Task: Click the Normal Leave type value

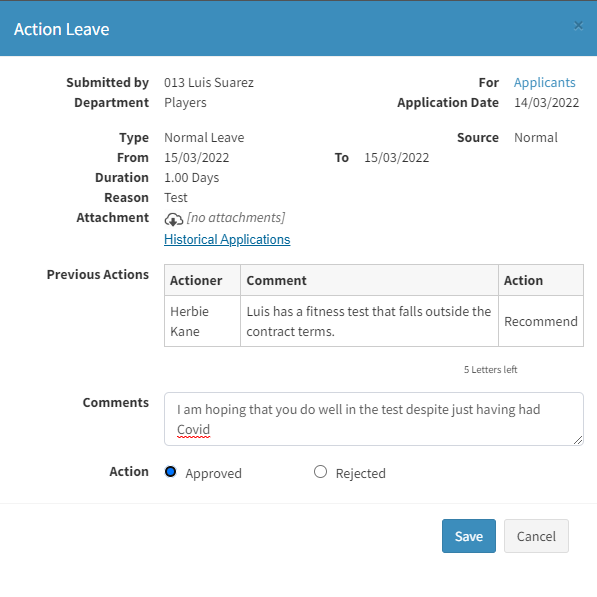Action: click(x=204, y=137)
